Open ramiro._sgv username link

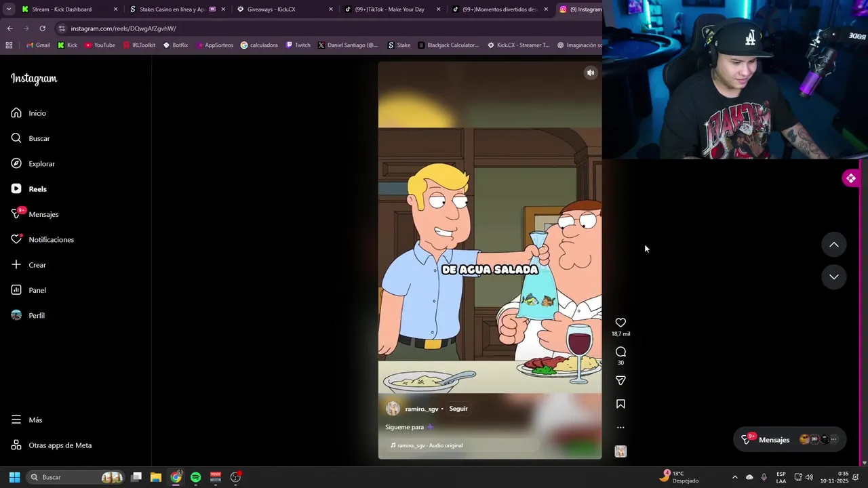(x=422, y=409)
